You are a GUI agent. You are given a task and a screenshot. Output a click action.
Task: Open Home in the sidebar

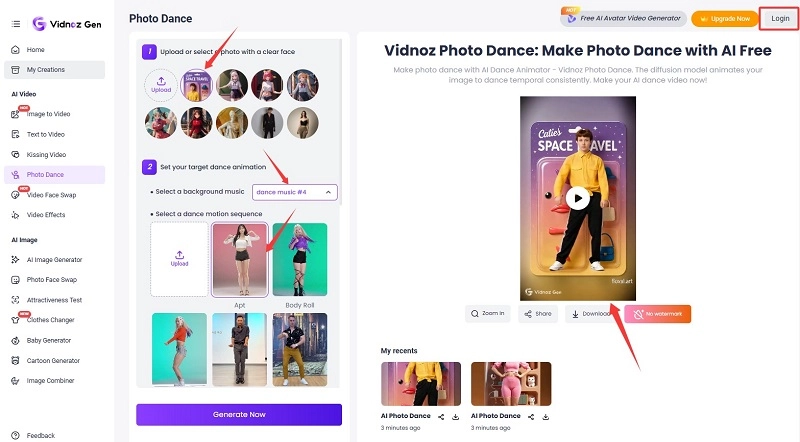pyautogui.click(x=55, y=50)
